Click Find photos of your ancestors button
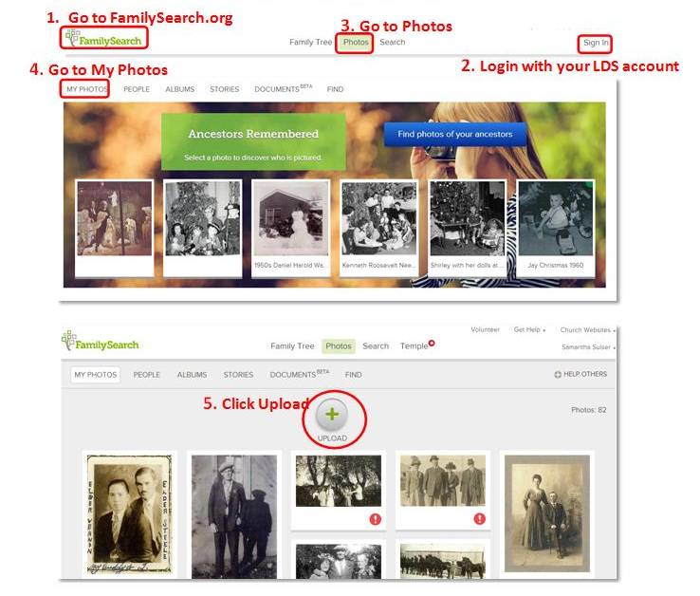 coord(455,134)
